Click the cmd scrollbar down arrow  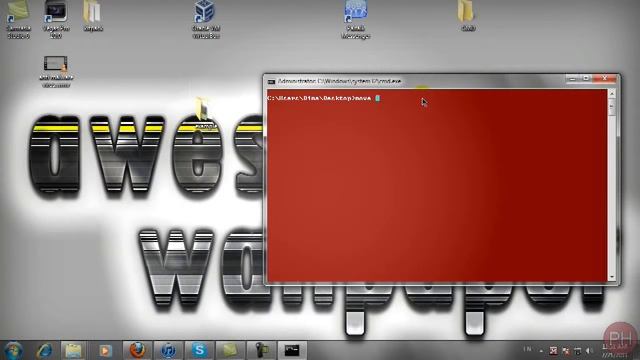[x=612, y=277]
